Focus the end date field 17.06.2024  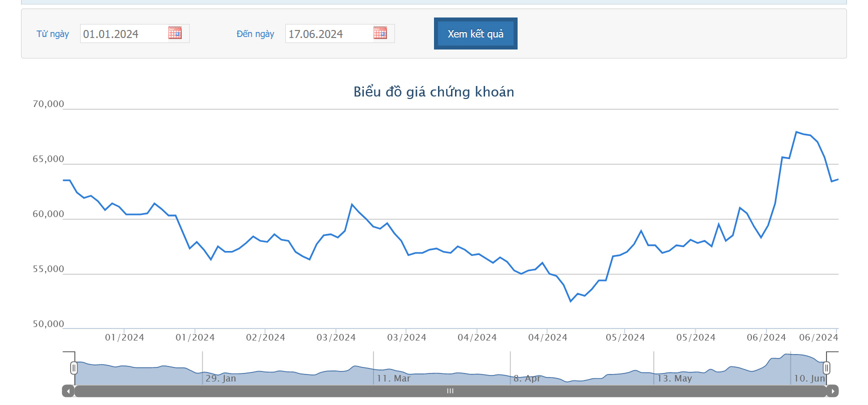(x=340, y=33)
